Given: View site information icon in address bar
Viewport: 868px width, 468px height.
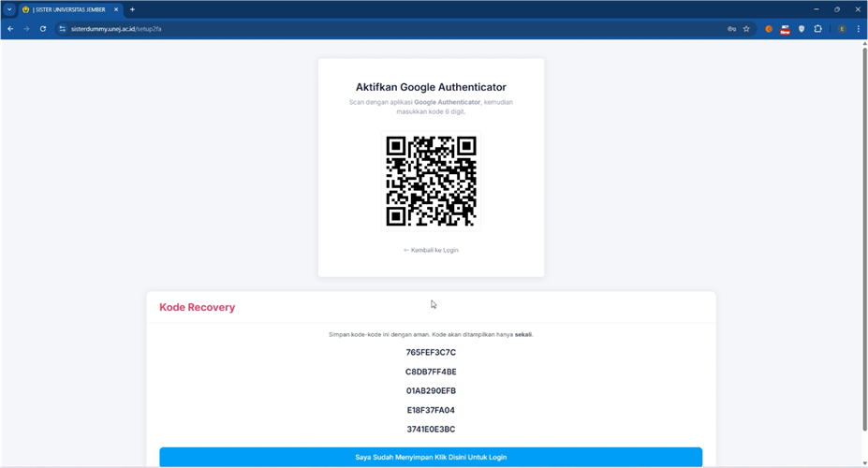Looking at the screenshot, I should coord(63,29).
